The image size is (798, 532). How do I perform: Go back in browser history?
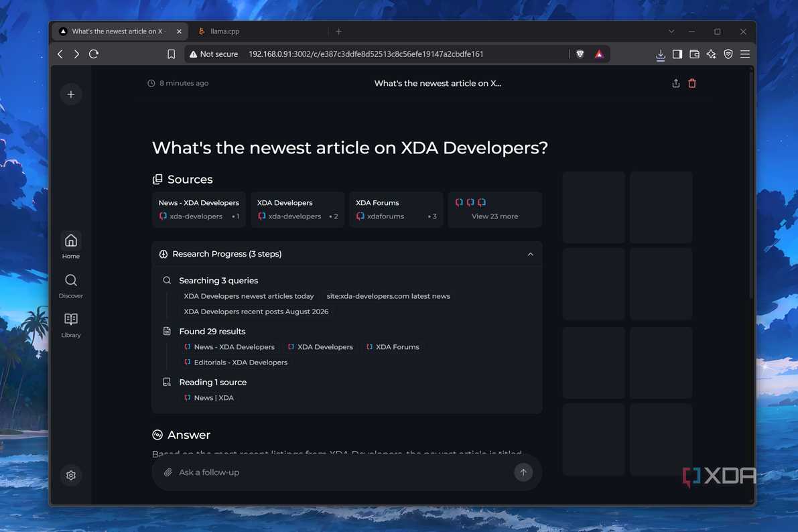tap(60, 54)
